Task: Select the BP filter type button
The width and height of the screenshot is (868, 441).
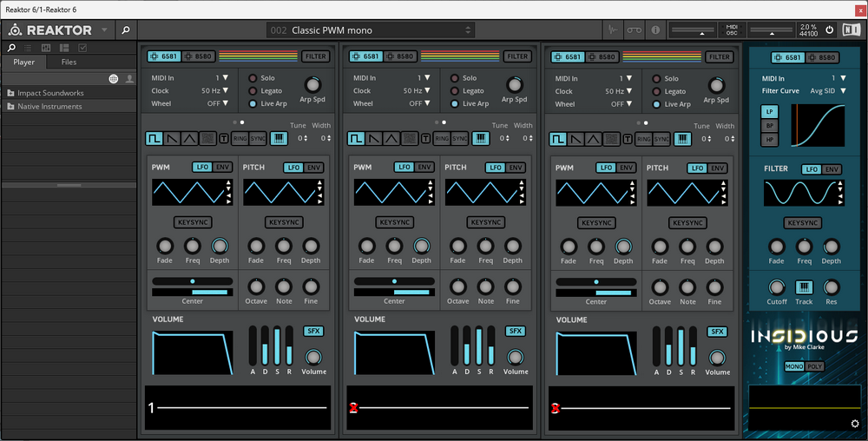Action: coord(769,126)
